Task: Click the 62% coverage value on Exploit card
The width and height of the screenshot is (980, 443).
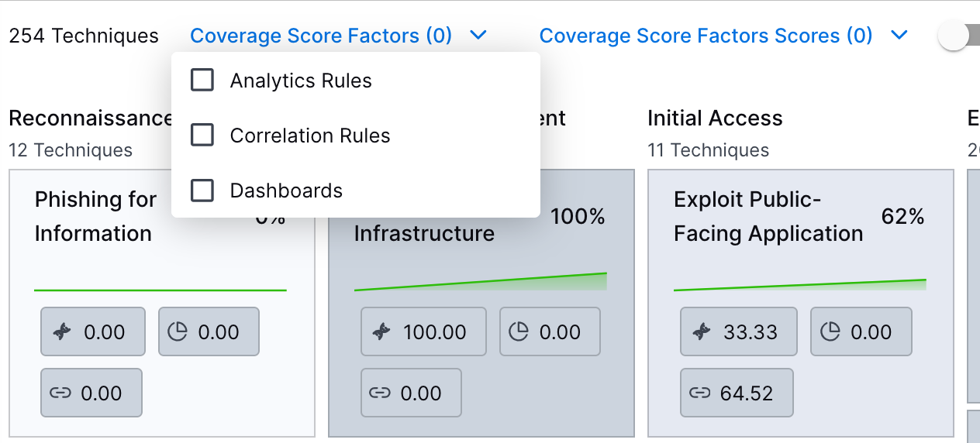Action: 902,217
